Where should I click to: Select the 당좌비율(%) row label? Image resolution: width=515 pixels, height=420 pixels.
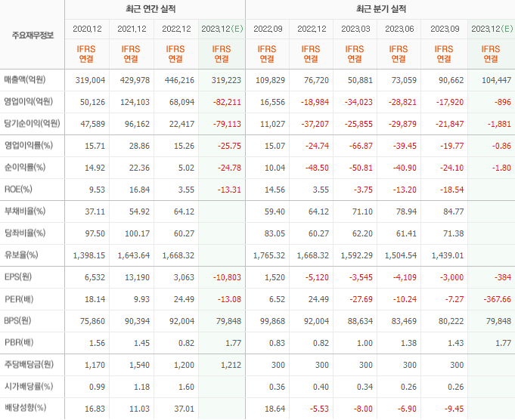pos(25,233)
